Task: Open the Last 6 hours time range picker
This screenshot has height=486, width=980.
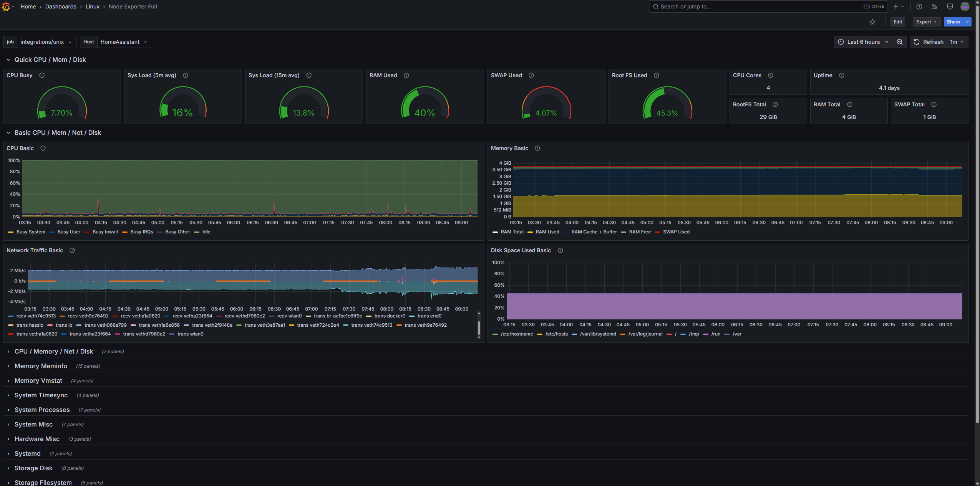Action: [x=864, y=42]
